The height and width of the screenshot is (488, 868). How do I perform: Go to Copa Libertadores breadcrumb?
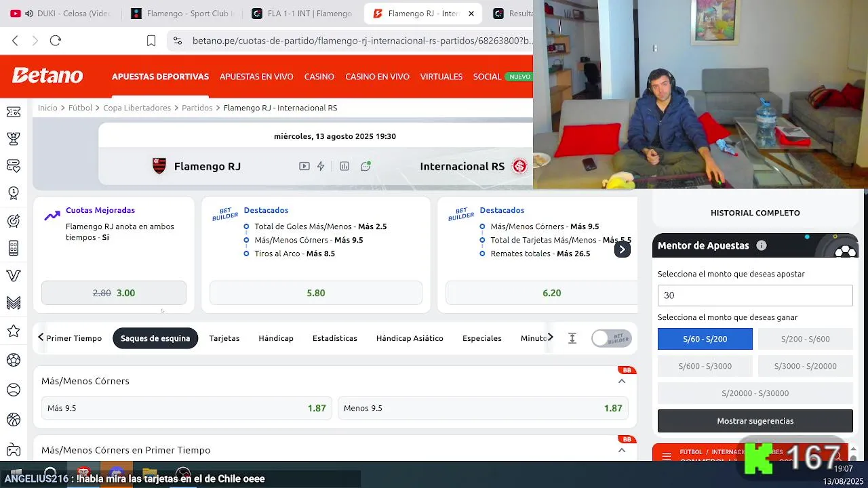(137, 108)
